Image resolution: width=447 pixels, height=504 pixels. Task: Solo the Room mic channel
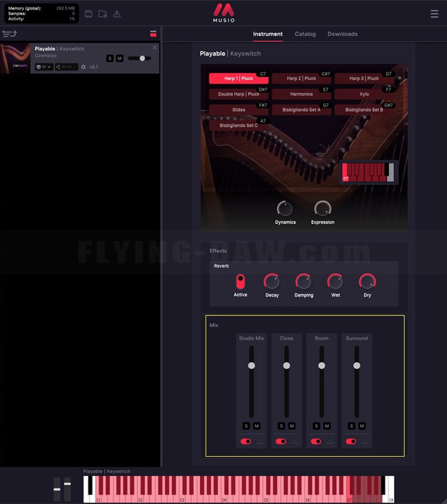click(316, 426)
